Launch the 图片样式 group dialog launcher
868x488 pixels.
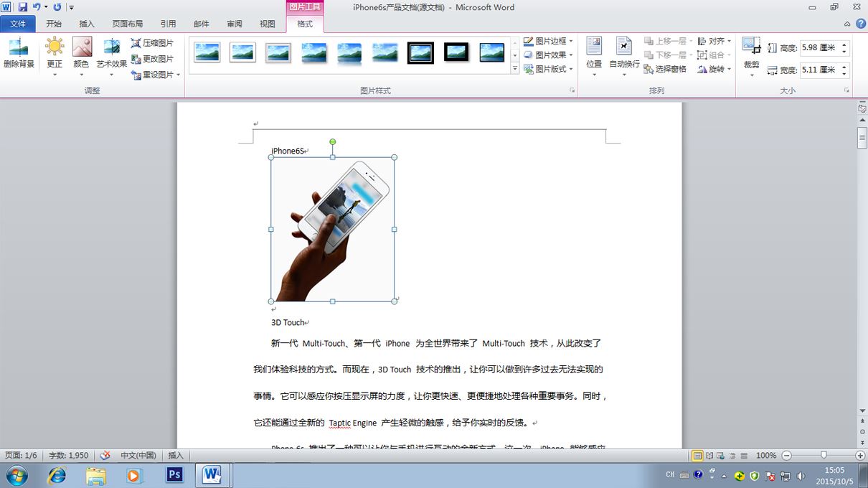click(572, 90)
